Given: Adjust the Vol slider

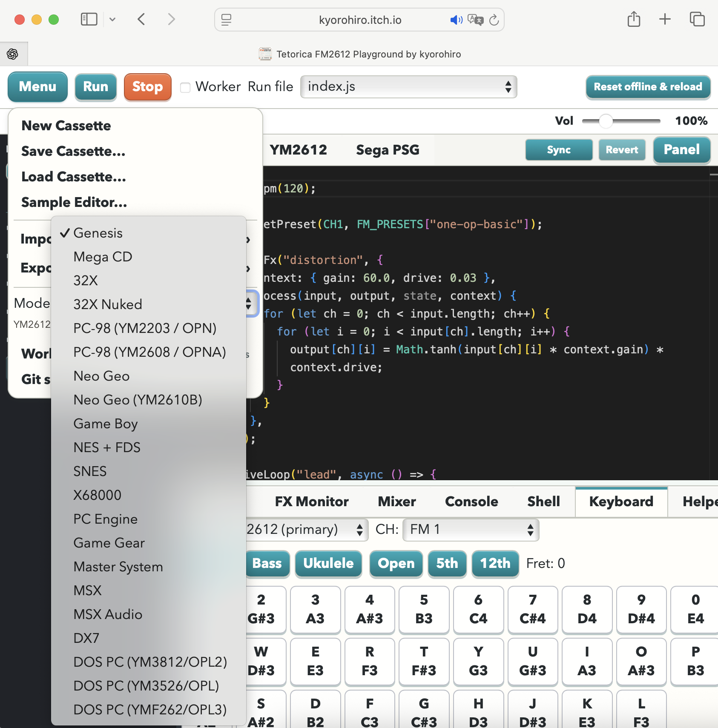Looking at the screenshot, I should pyautogui.click(x=621, y=121).
